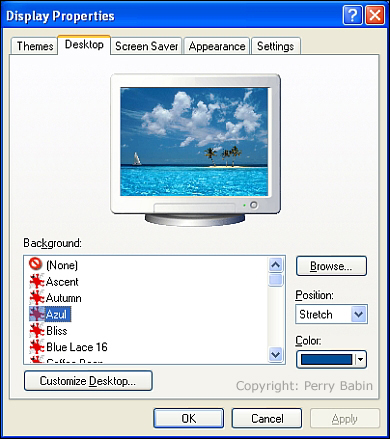Go to the Appearance tab

pyautogui.click(x=217, y=46)
